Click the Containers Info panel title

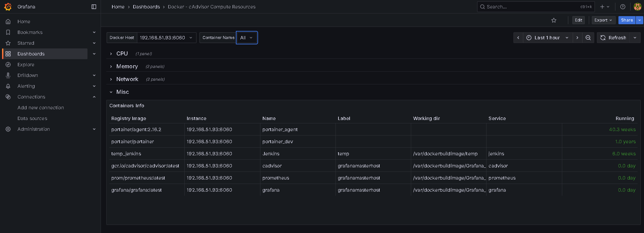(x=127, y=106)
